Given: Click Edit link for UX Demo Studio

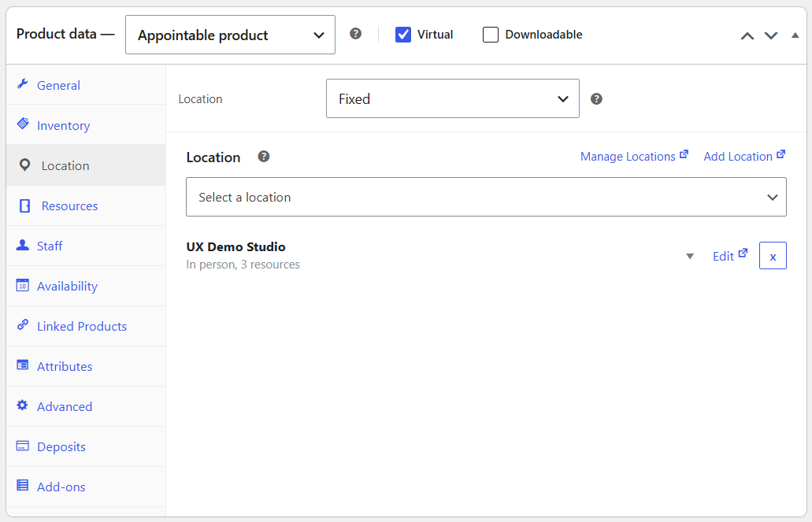Looking at the screenshot, I should click(723, 257).
